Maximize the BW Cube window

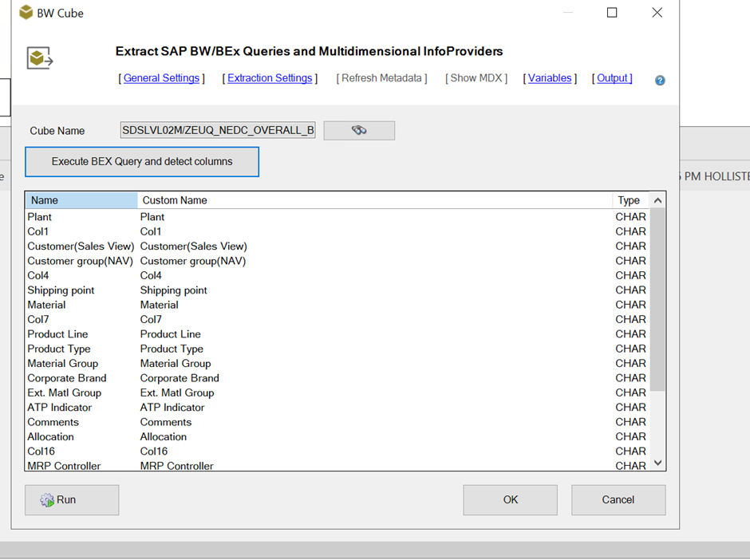click(x=612, y=13)
